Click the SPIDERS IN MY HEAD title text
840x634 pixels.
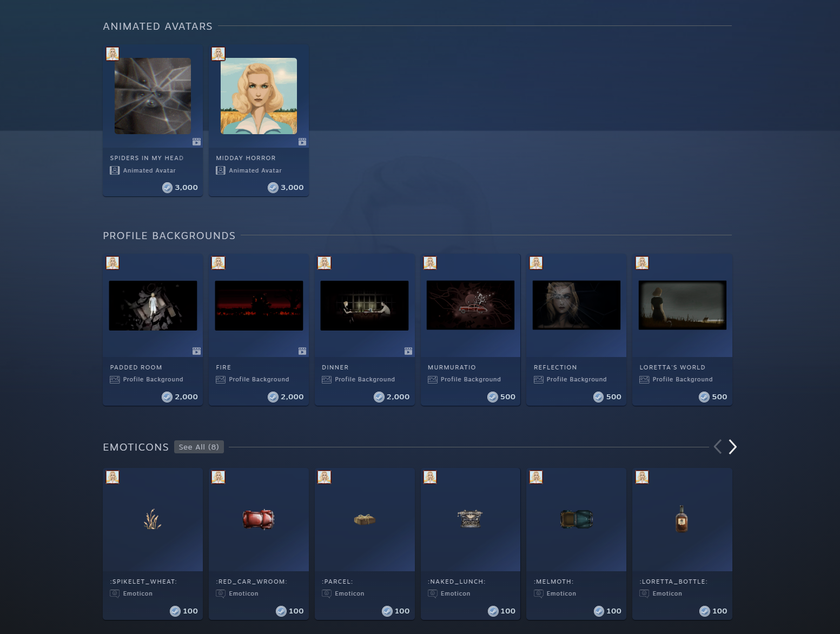(x=147, y=158)
